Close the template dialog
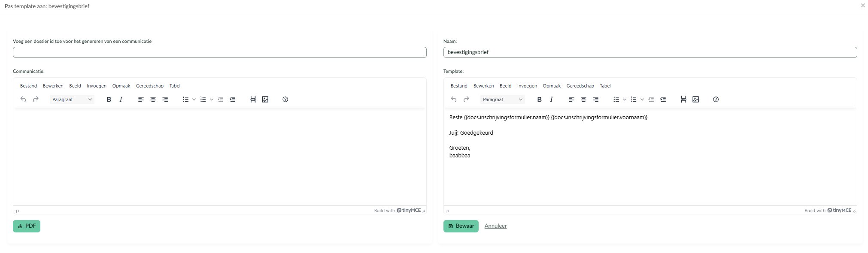Image resolution: width=868 pixels, height=253 pixels. pos(863,6)
